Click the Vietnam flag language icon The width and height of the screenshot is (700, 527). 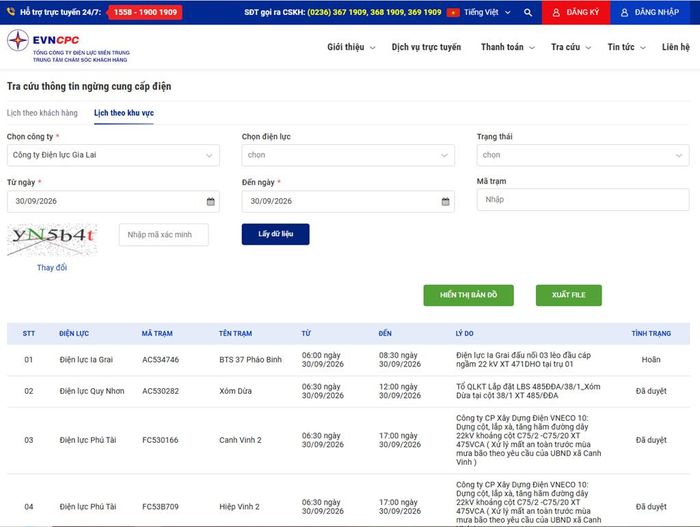[x=453, y=13]
